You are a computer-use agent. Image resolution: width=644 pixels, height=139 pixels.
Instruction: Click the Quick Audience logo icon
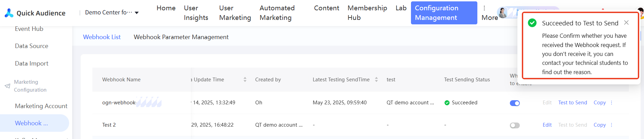point(9,13)
